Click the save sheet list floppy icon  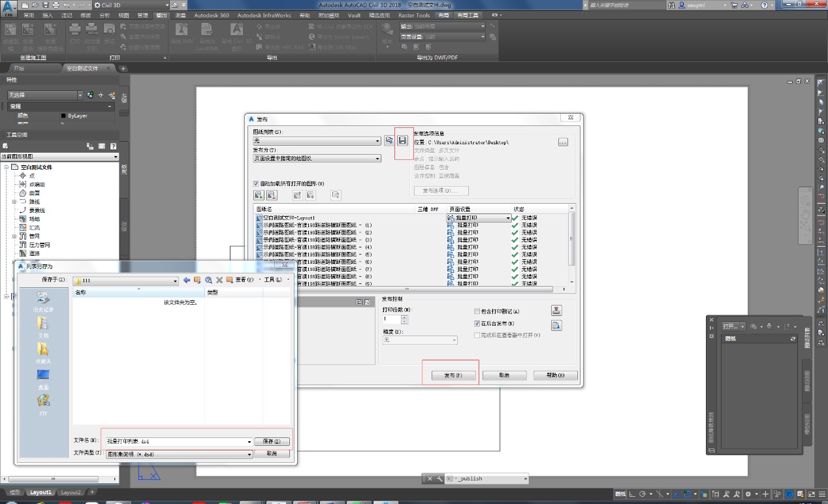click(x=402, y=140)
